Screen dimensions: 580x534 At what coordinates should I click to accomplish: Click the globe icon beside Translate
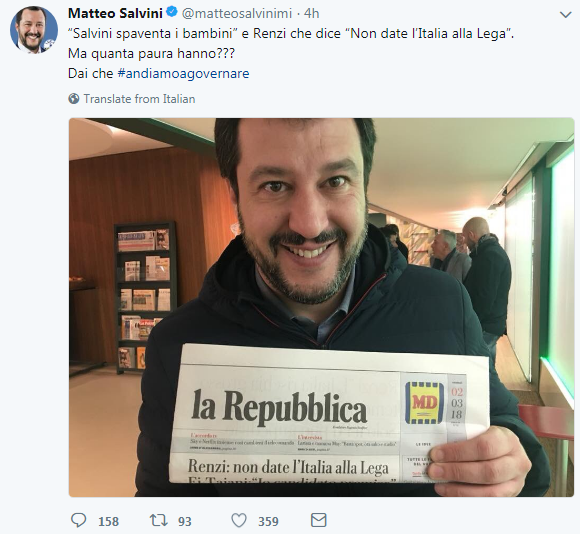tap(74, 99)
